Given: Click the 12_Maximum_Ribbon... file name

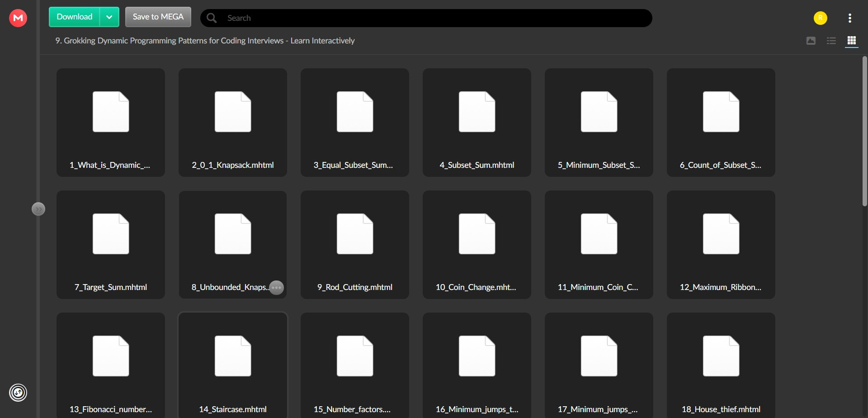Looking at the screenshot, I should pyautogui.click(x=721, y=287).
